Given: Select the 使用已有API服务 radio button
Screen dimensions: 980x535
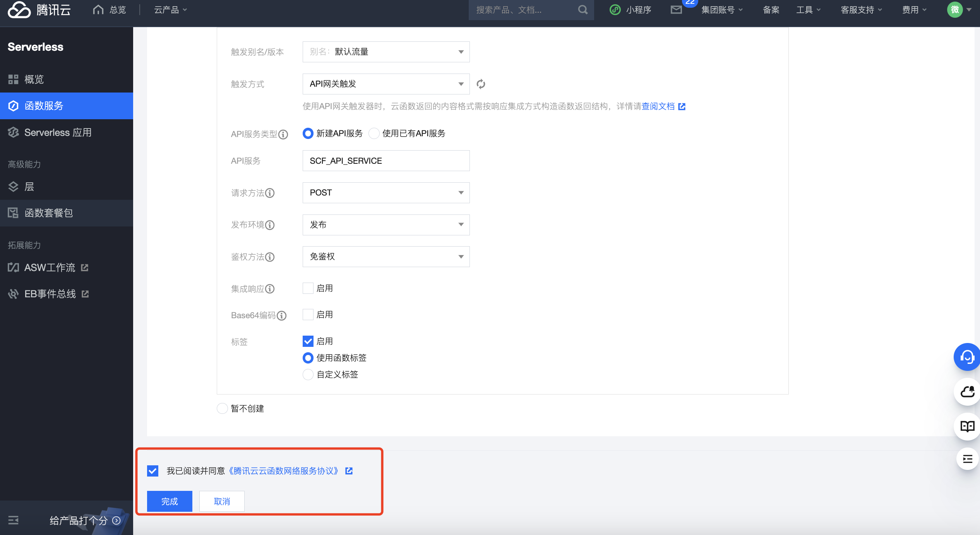Looking at the screenshot, I should pos(374,134).
